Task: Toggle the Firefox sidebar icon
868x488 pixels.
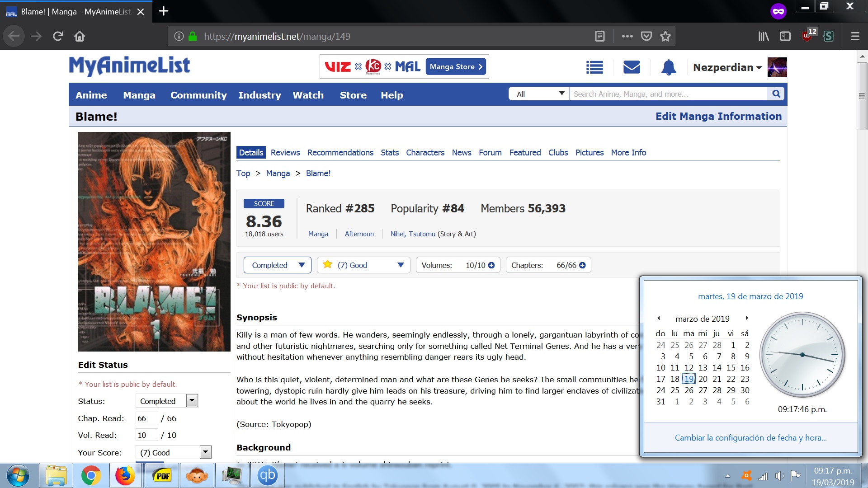Action: [785, 36]
